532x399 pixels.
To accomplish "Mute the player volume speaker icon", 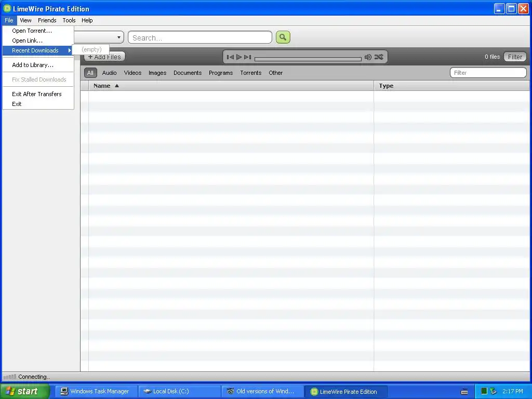I will pos(368,57).
